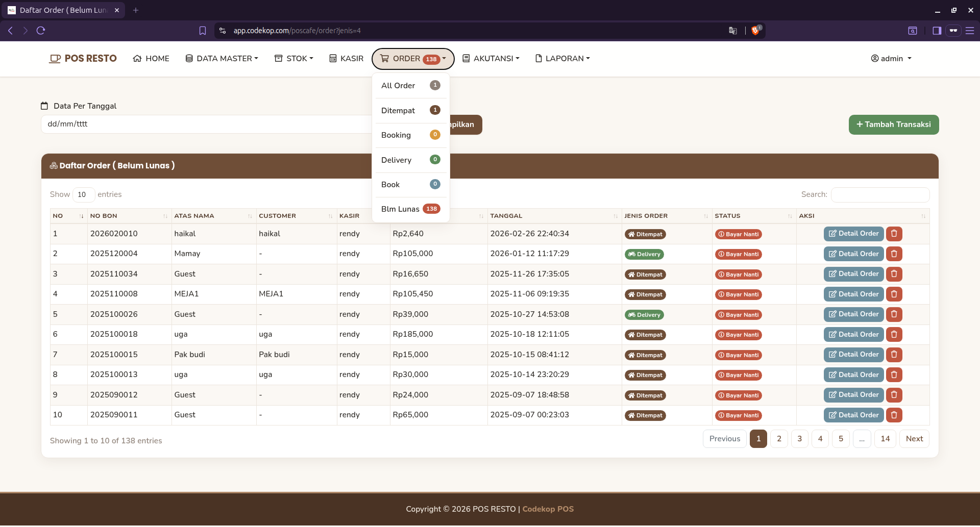Go to pagination page 2

pyautogui.click(x=779, y=439)
